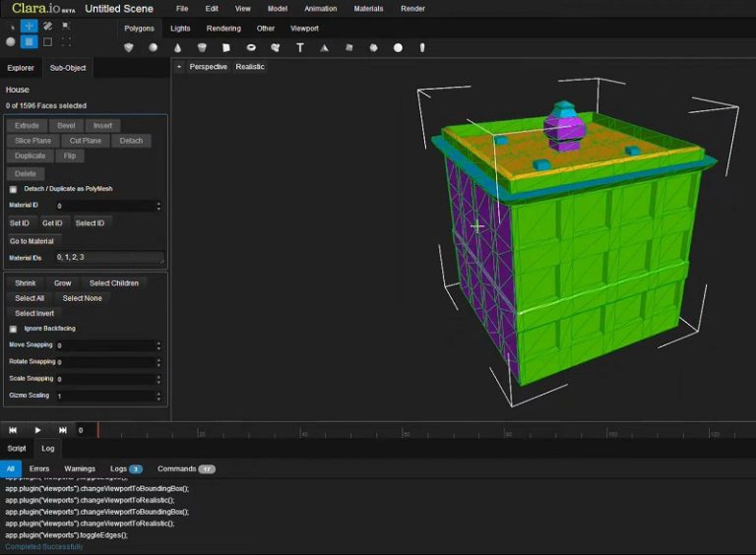Click the sphere primitive icon

(153, 47)
